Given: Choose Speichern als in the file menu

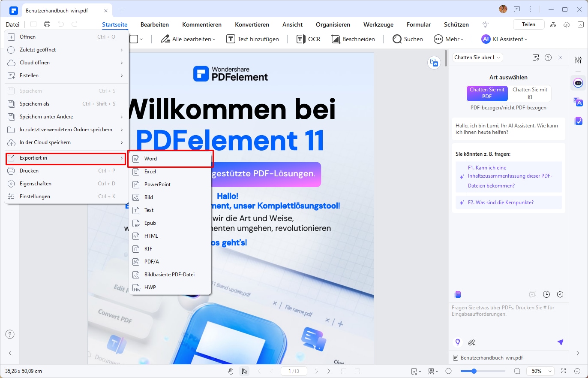Looking at the screenshot, I should (x=66, y=104).
